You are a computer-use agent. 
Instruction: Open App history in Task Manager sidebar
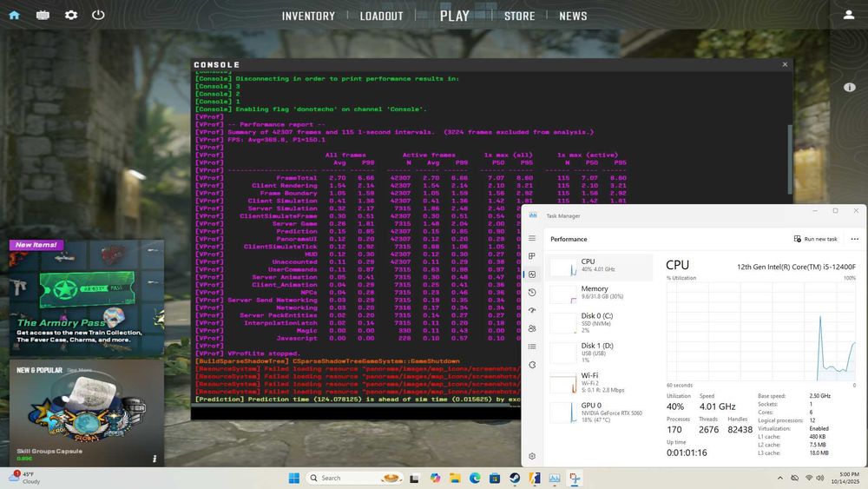tap(532, 293)
